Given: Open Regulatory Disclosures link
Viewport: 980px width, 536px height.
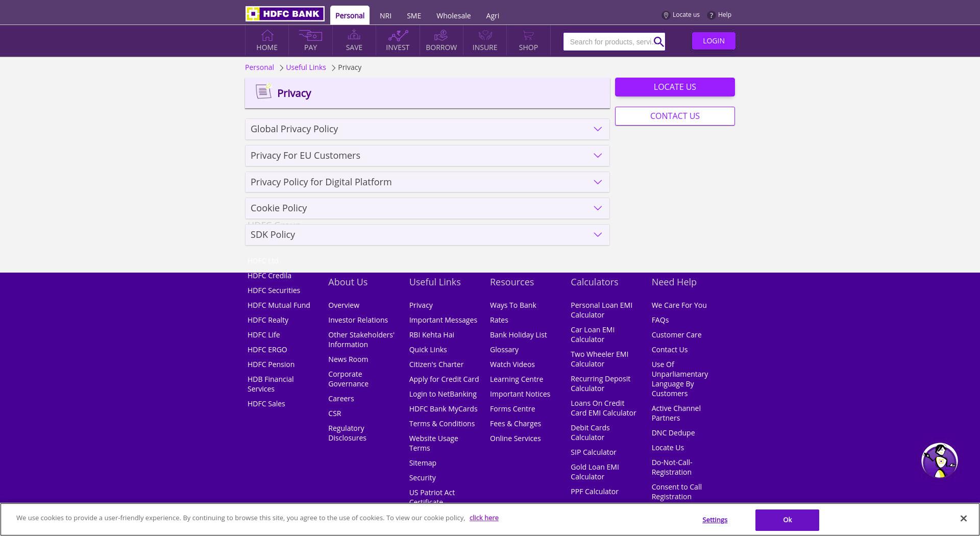Looking at the screenshot, I should tap(347, 433).
